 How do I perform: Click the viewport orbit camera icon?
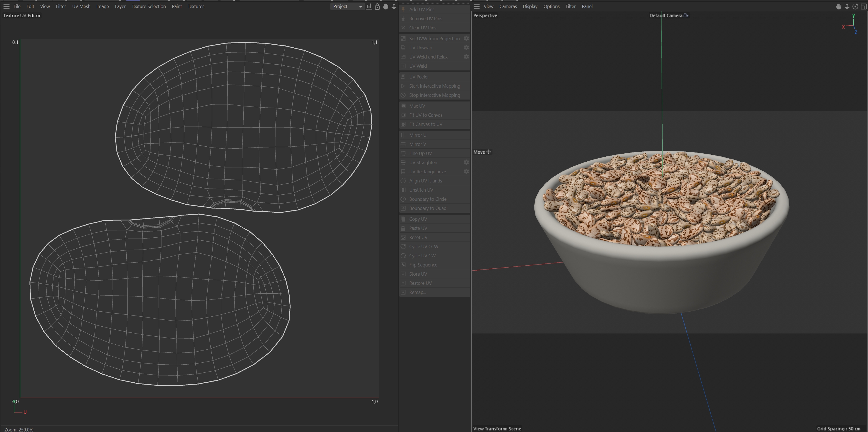tap(855, 6)
